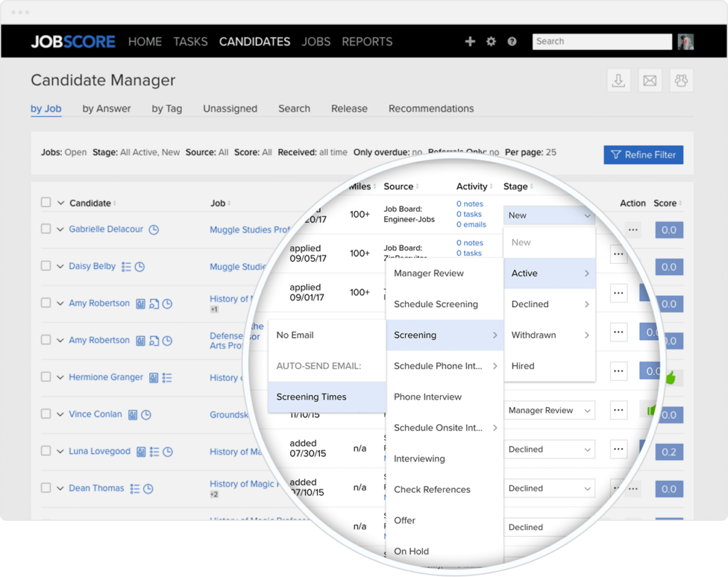
Task: Open help using the question mark icon
Action: point(511,41)
